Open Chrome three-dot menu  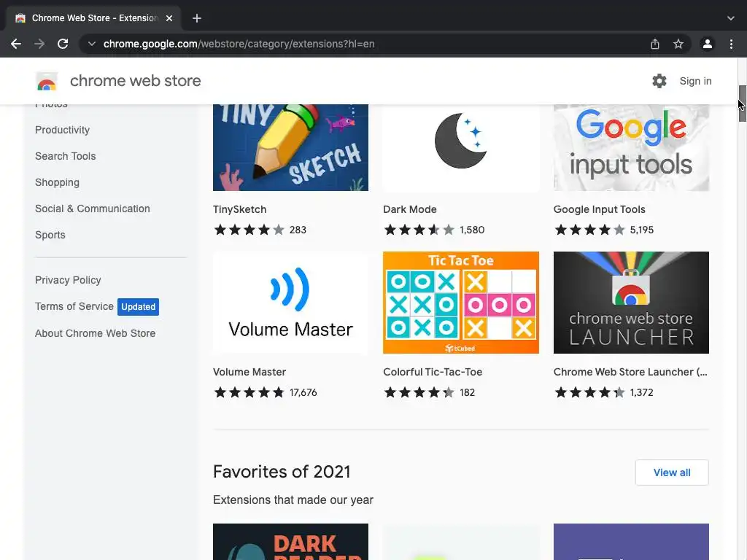tap(731, 44)
